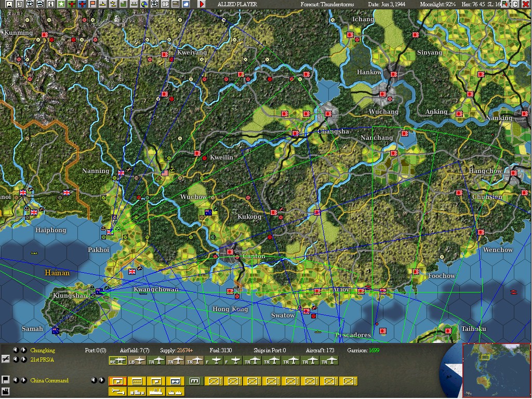Click the US flag base near Kweilin
This screenshot has height=399, width=532.
165,173
